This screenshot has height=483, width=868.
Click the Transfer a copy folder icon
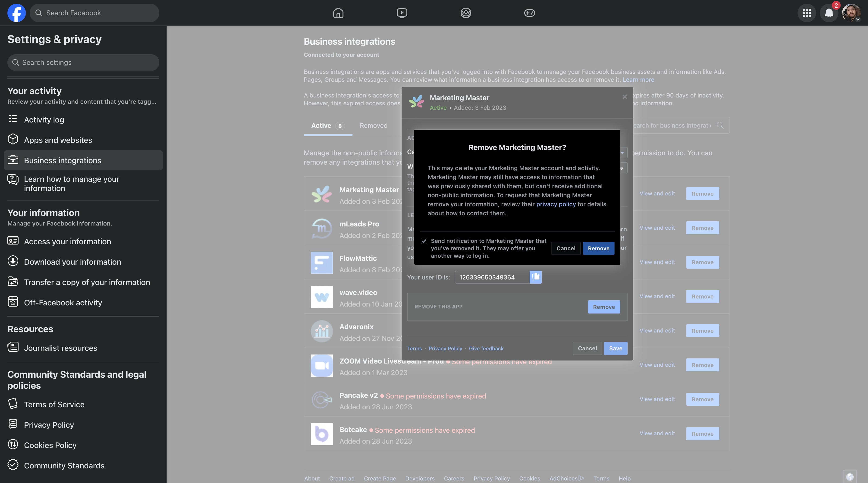point(13,281)
